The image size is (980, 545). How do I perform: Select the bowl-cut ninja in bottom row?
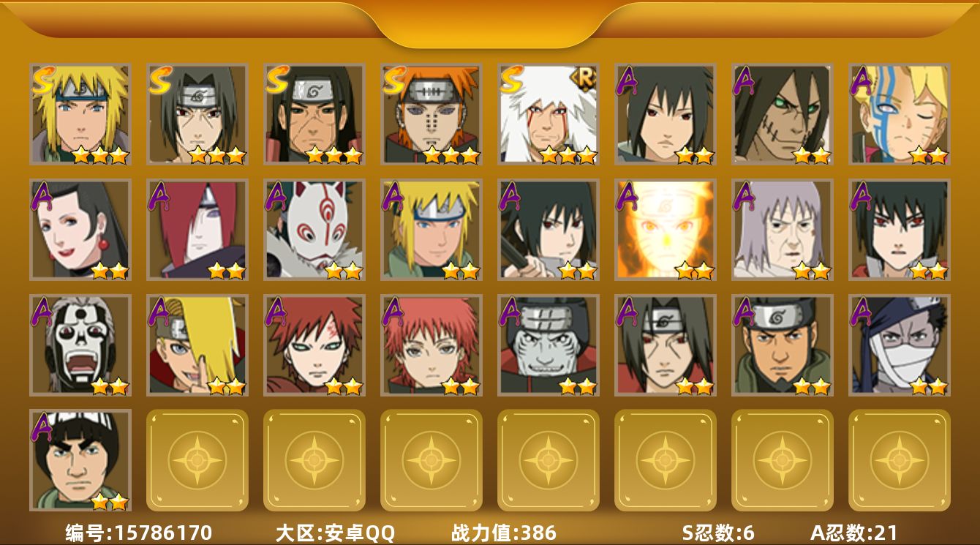80,460
